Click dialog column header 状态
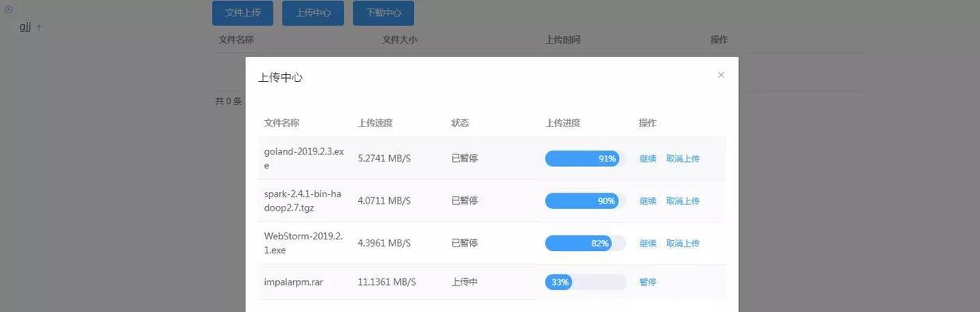 (460, 123)
